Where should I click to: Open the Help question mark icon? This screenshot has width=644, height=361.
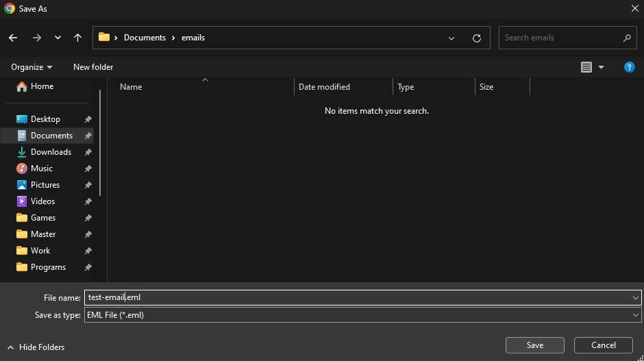[629, 67]
